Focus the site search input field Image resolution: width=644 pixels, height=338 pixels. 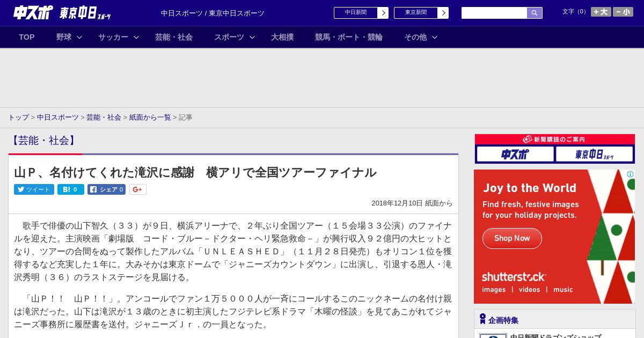494,13
